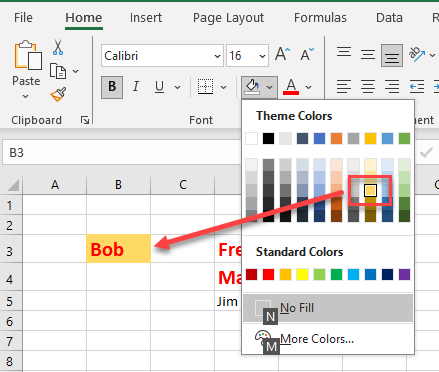Expand the font size 16 dropdown
This screenshot has height=372, width=439.
(x=262, y=56)
